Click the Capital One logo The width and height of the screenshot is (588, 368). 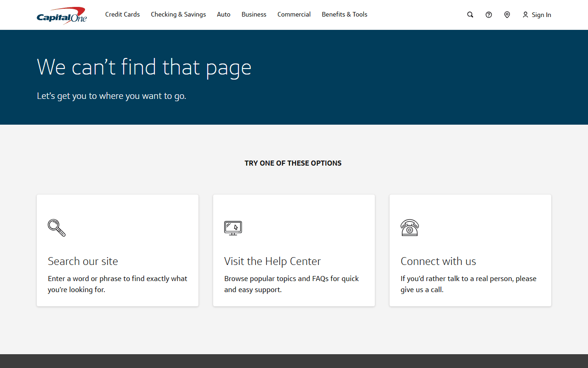point(62,16)
